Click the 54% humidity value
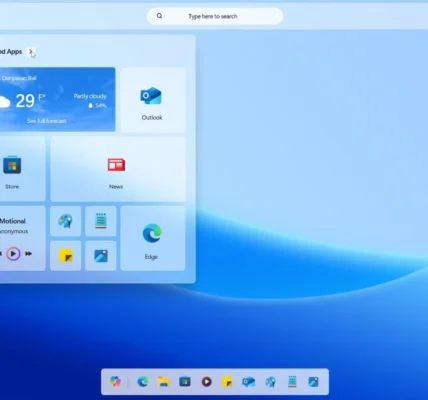 click(101, 106)
